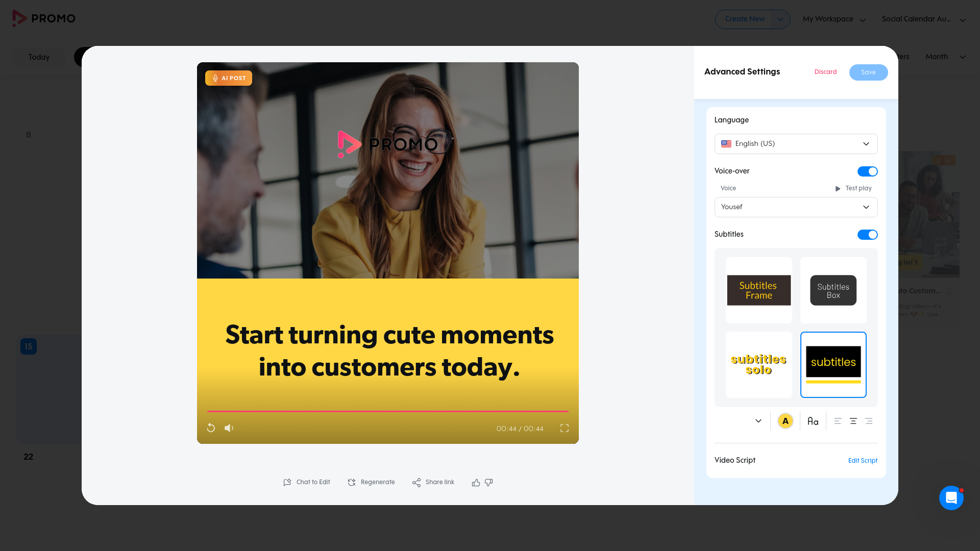Discard the advanced settings changes

825,72
